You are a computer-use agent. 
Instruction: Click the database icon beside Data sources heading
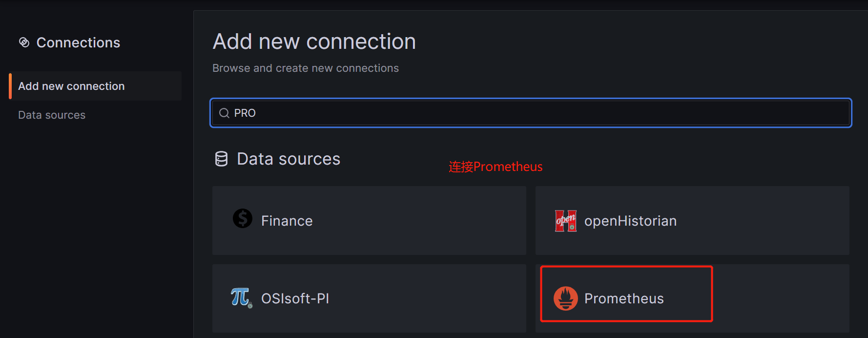pyautogui.click(x=221, y=159)
